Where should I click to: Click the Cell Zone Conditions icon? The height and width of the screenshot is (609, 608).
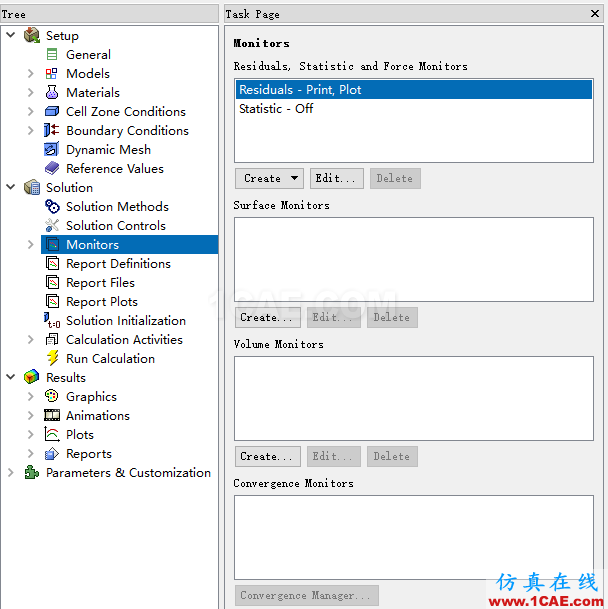point(52,111)
